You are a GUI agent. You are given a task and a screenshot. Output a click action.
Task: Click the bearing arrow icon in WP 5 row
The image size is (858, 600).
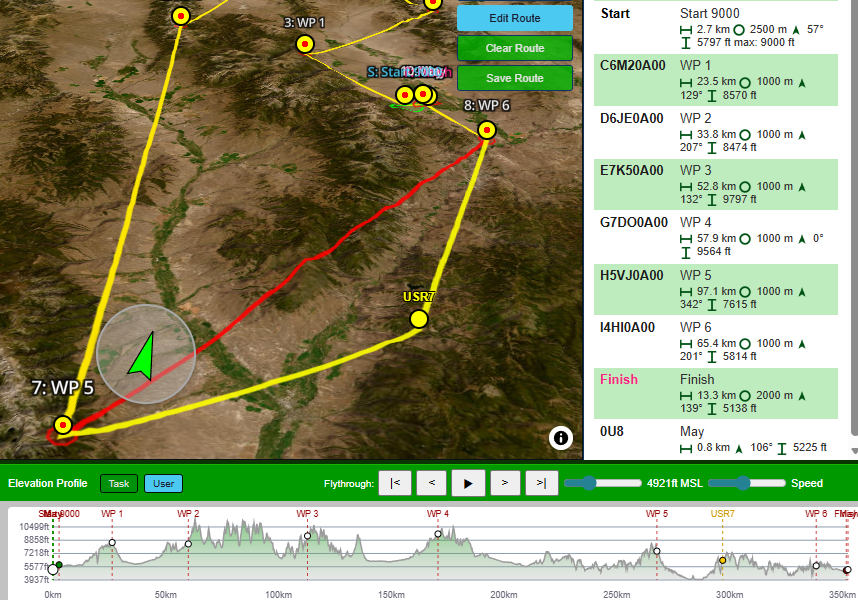click(x=802, y=293)
